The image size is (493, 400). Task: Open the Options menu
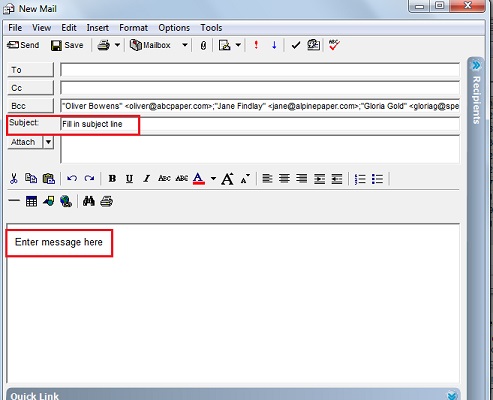[x=174, y=28]
